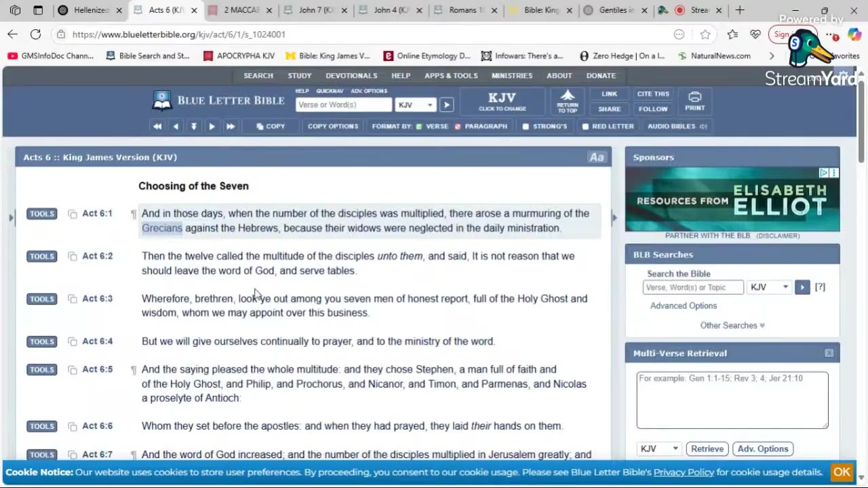Click KJV Click to Change version selector
This screenshot has height=488, width=868.
coord(502,101)
